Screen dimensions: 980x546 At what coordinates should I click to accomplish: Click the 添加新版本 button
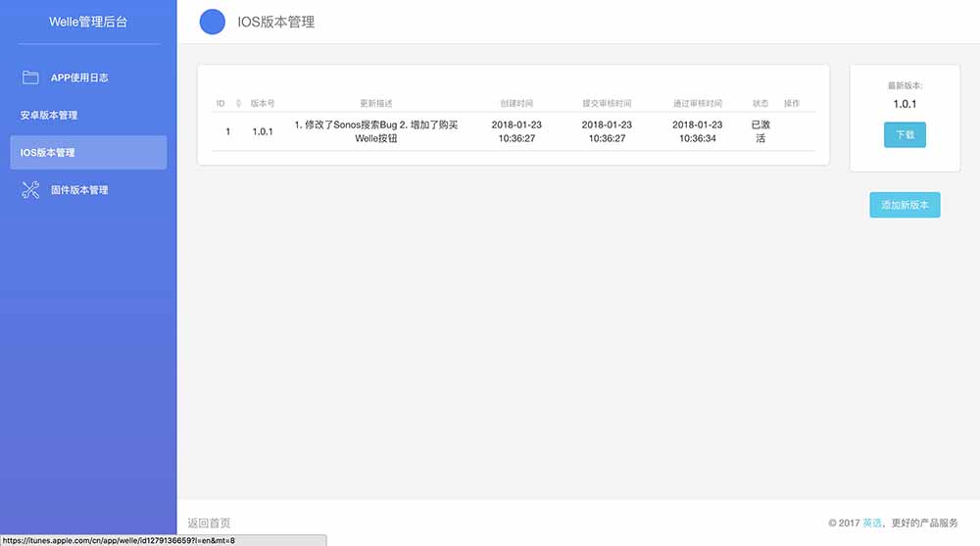905,205
